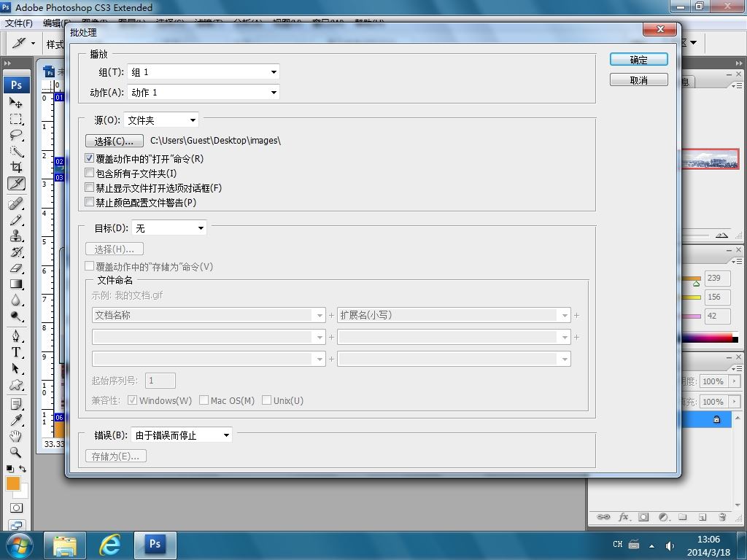This screenshot has height=560, width=747.
Task: Close the 批处理 dialog
Action: (659, 29)
